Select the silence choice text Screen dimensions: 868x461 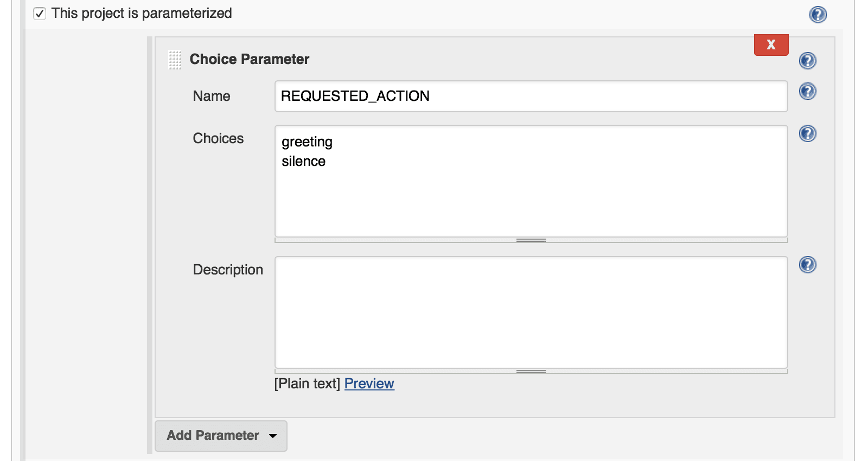tap(303, 161)
